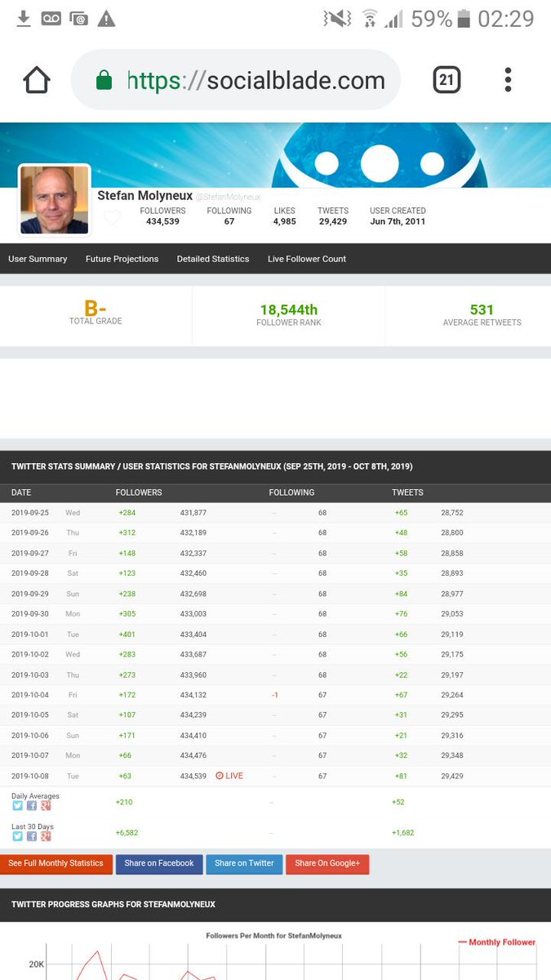The image size is (551, 980).
Task: Click the 18,544th follower rank value
Action: tap(289, 310)
